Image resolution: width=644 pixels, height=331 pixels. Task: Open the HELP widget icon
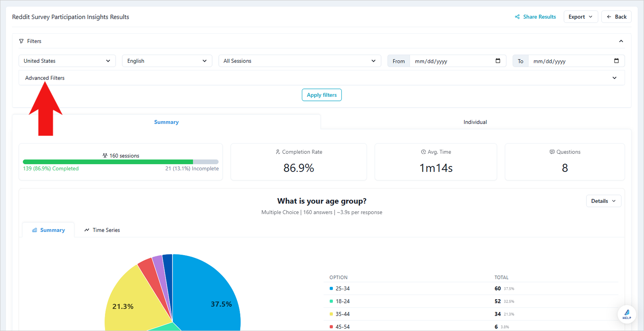627,315
